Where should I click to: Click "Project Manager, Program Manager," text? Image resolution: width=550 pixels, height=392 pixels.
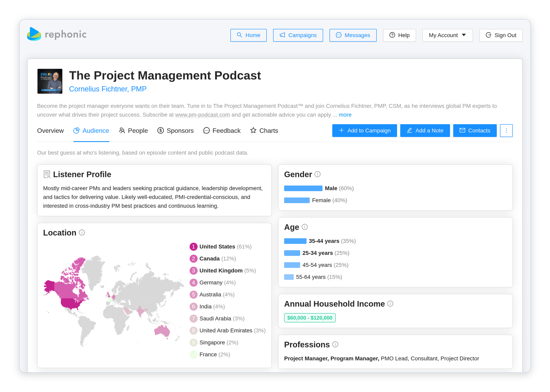click(331, 358)
